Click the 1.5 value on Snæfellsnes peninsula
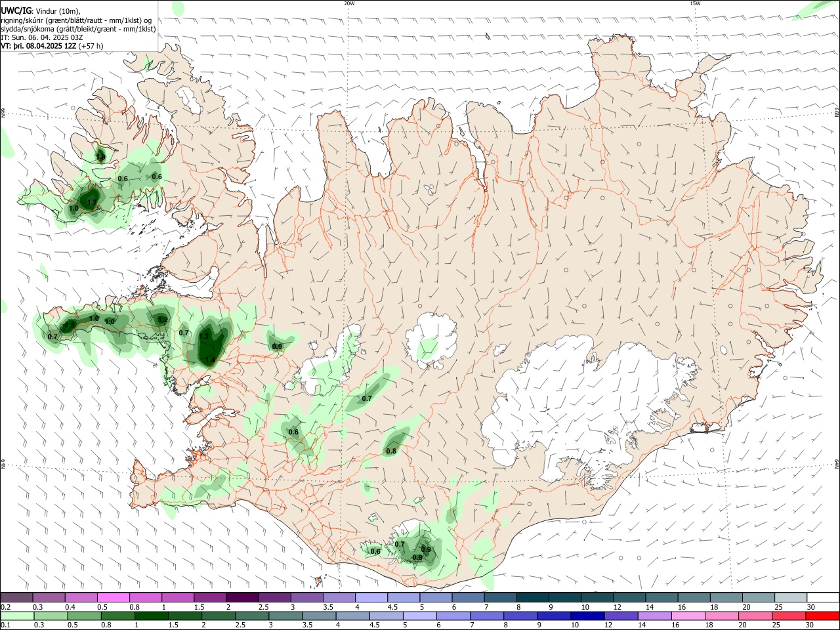This screenshot has width=840, height=630. coord(71,325)
